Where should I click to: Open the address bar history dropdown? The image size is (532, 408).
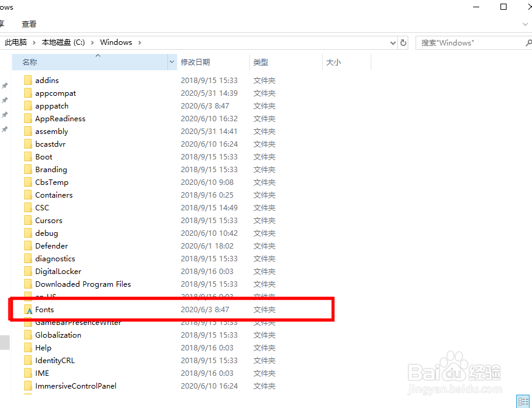(393, 42)
